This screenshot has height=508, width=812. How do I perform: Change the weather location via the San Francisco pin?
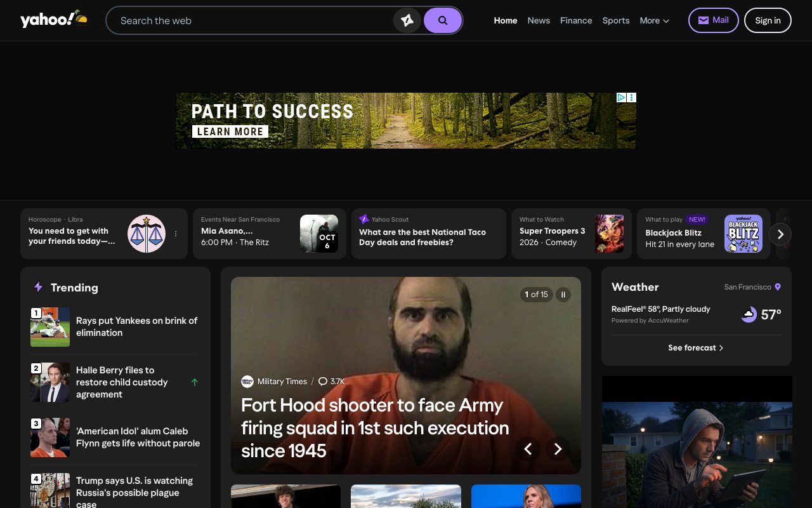[778, 287]
